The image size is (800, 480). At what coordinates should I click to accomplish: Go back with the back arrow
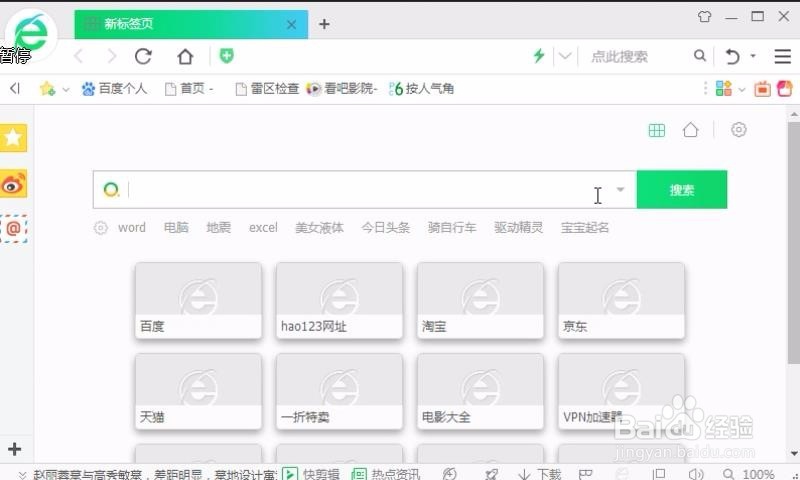click(79, 56)
